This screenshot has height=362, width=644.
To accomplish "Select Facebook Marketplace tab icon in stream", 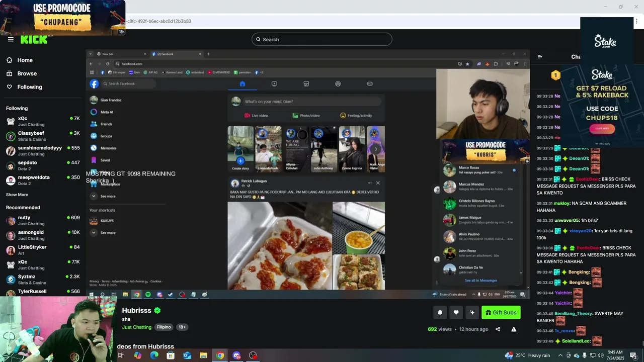I will [306, 84].
